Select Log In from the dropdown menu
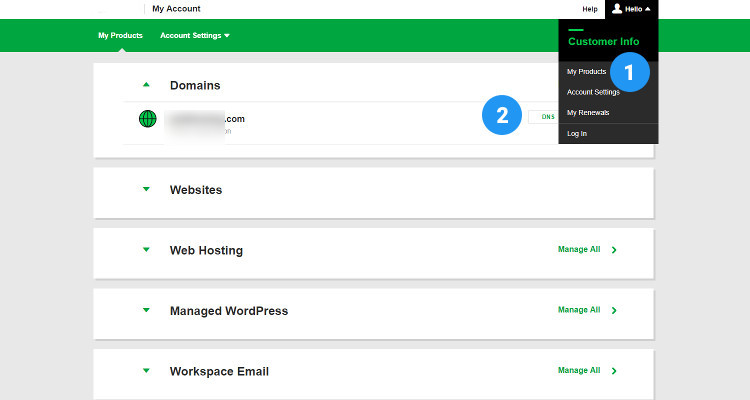This screenshot has height=400, width=750. pos(577,133)
